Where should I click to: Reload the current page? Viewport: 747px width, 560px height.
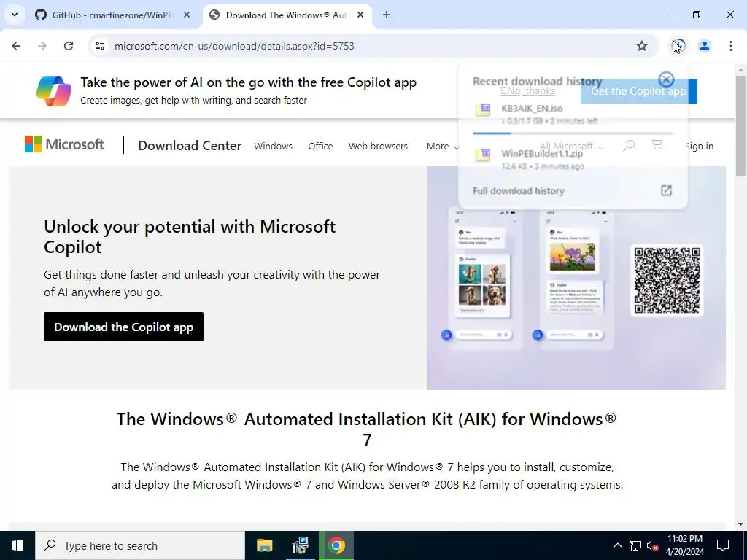click(69, 46)
